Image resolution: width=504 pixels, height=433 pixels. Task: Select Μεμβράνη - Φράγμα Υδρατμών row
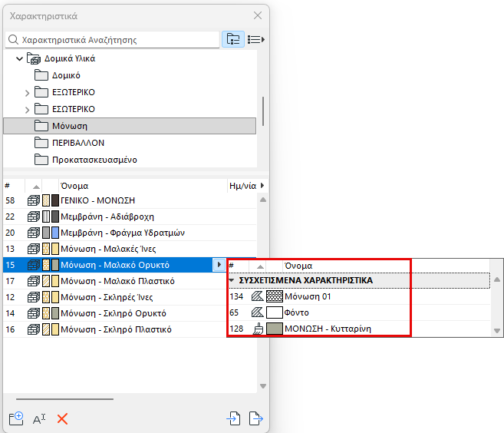tap(130, 233)
